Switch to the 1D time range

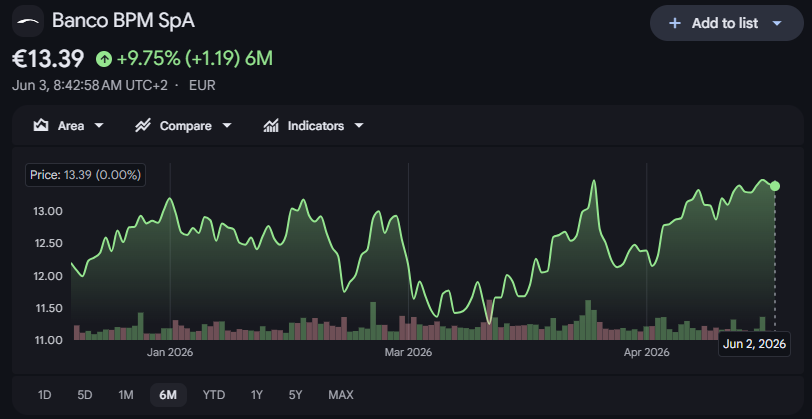45,395
